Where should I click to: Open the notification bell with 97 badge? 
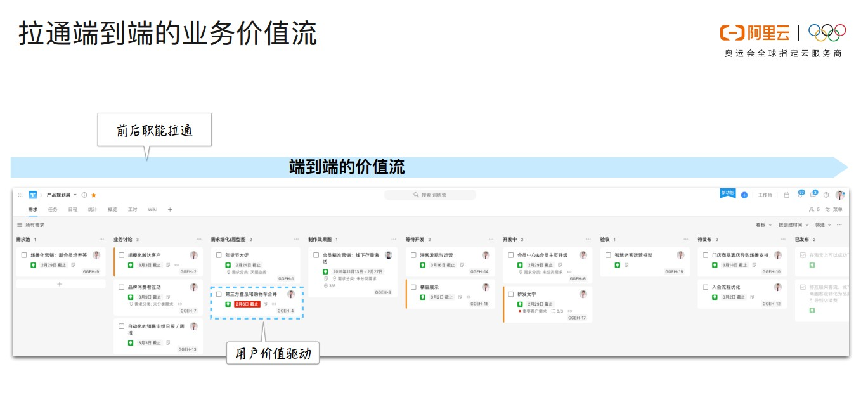click(800, 195)
